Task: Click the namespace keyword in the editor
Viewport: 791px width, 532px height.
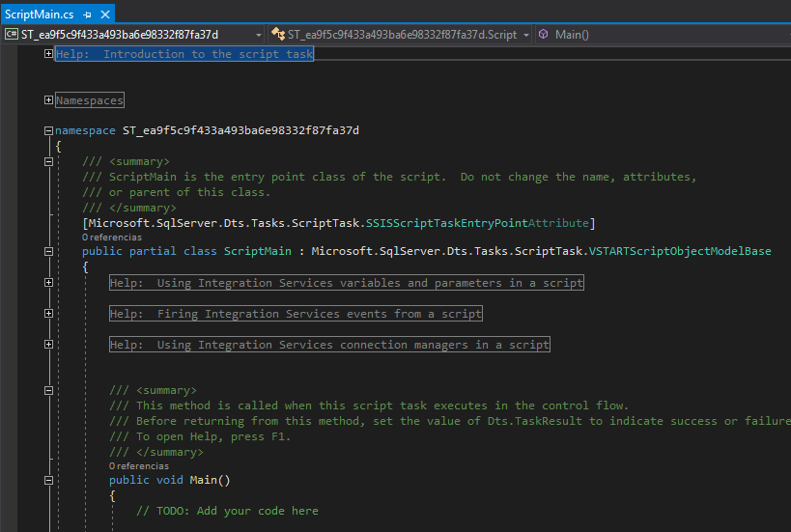Action: pos(85,130)
